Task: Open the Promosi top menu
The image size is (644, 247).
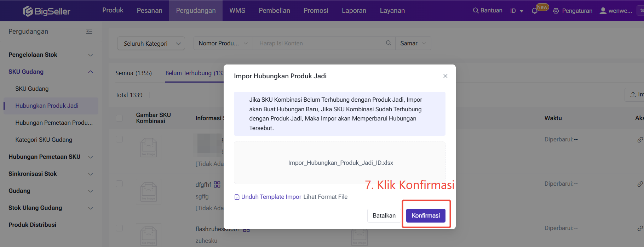Action: point(316,11)
